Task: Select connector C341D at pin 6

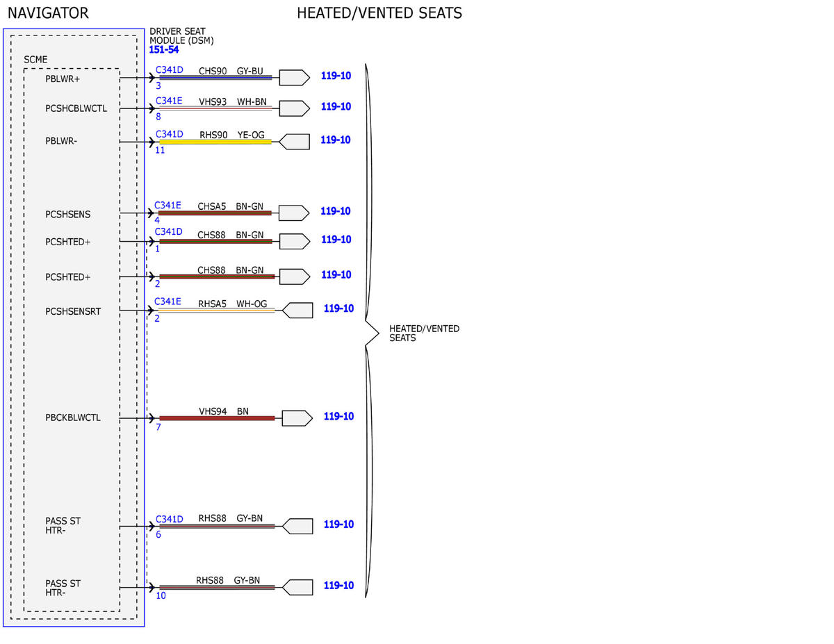Action: click(x=169, y=519)
